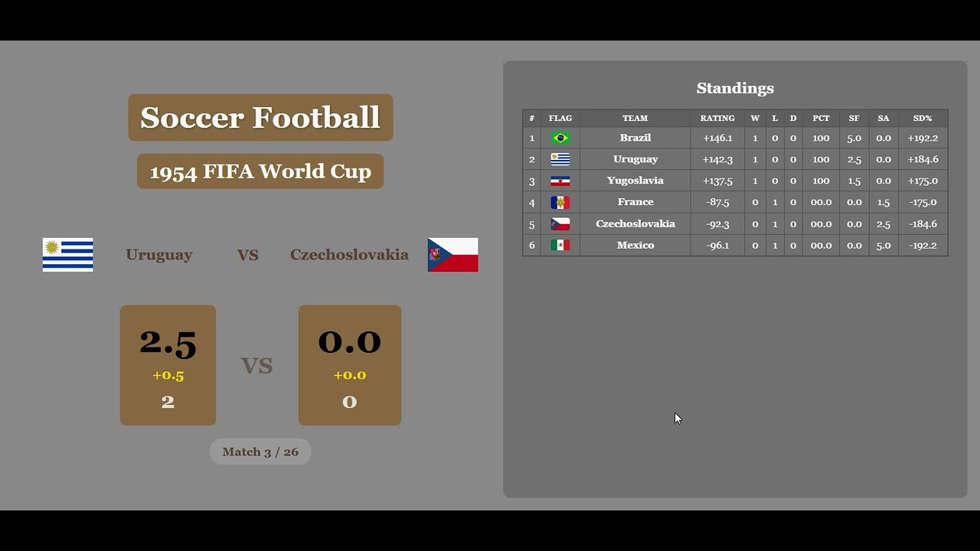Click France's SD% value -175.0

(x=923, y=203)
